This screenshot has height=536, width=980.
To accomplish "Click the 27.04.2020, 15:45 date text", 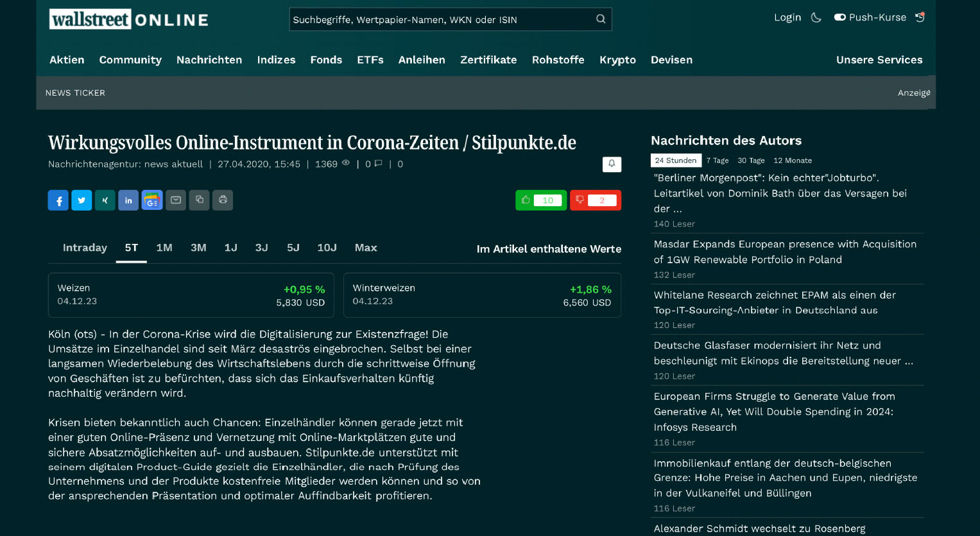I will pyautogui.click(x=259, y=164).
